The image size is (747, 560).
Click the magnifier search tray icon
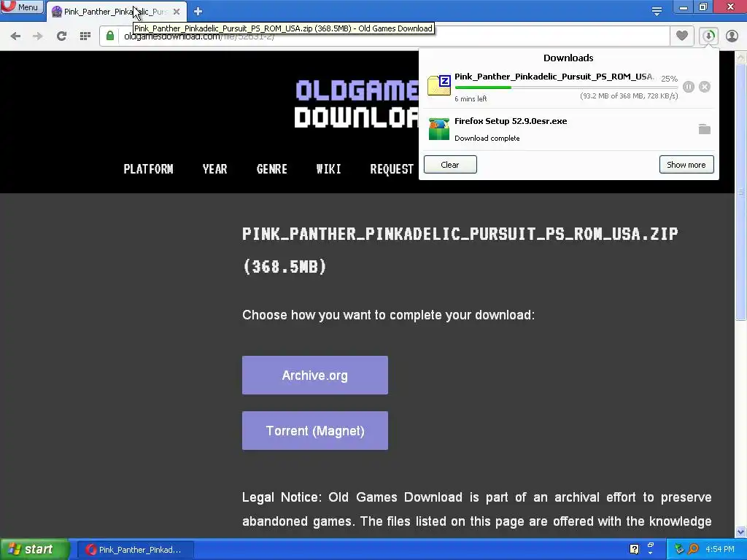[693, 549]
